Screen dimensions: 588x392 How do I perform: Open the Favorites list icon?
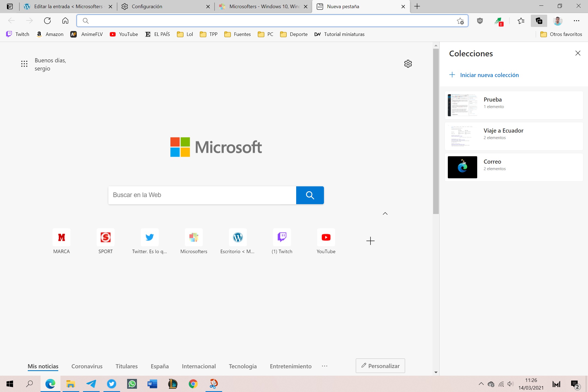click(521, 21)
